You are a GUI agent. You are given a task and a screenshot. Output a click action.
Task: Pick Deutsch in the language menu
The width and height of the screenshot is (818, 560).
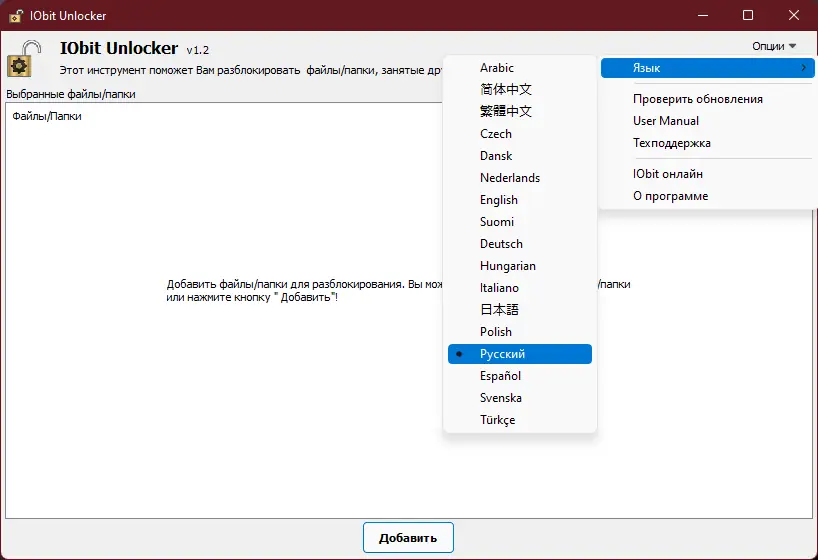(520, 244)
